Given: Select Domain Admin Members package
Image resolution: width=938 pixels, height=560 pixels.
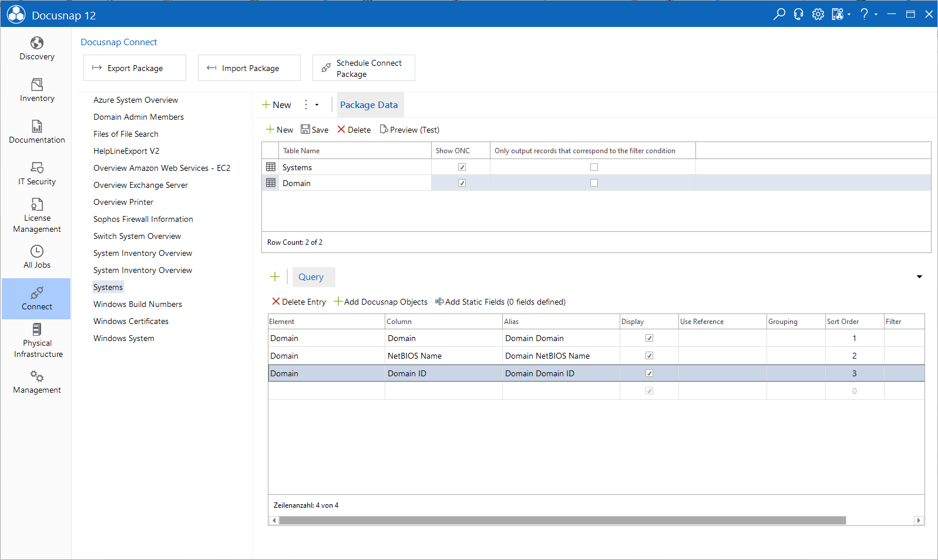Looking at the screenshot, I should click(x=139, y=117).
